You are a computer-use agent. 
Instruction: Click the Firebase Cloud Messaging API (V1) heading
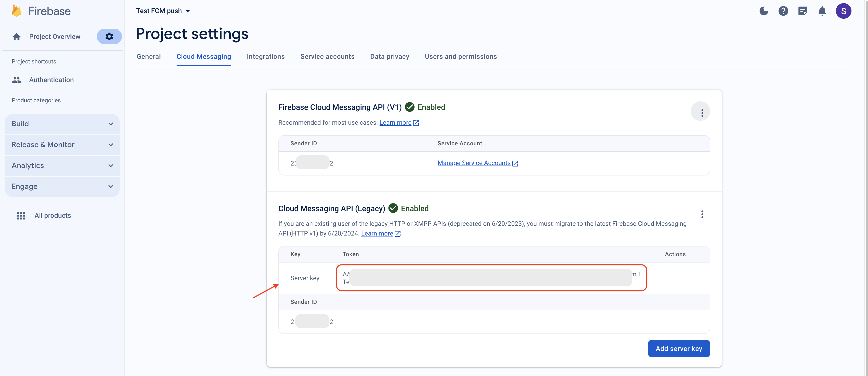340,107
